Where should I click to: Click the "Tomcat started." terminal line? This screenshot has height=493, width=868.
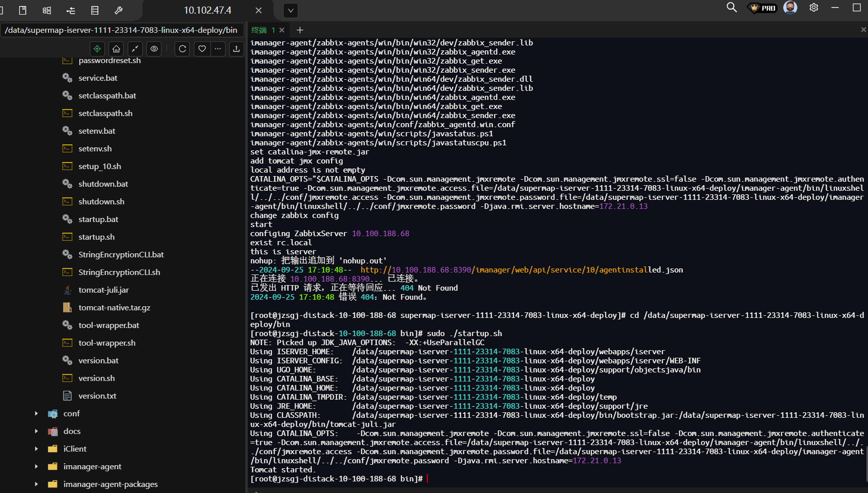click(x=283, y=470)
